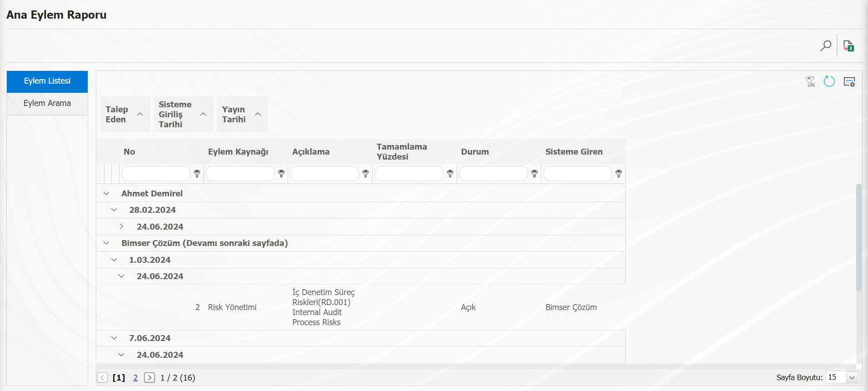Open filter menu for Tamamlama Yüzdesi column
Viewport: 868px width, 391px height.
point(450,174)
